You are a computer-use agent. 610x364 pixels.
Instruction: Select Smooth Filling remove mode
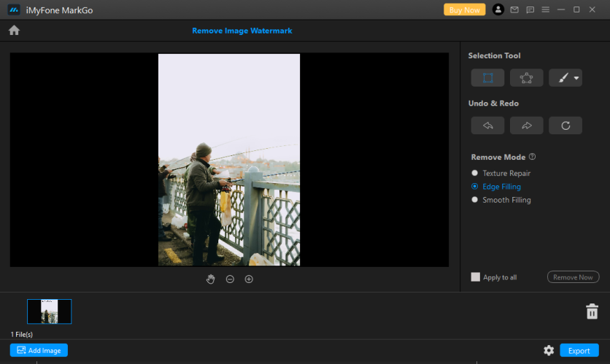pos(501,200)
